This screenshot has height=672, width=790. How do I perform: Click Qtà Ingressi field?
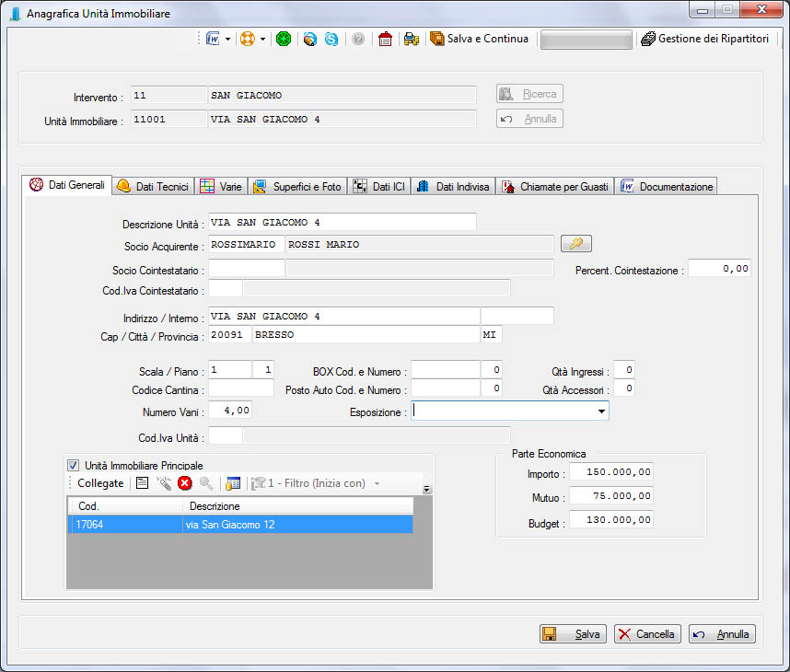(623, 370)
